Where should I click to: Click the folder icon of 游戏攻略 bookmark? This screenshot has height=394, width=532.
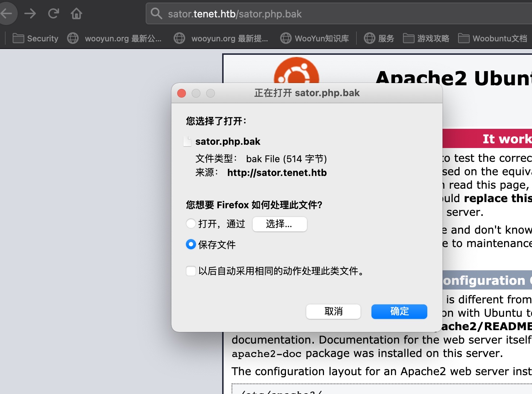[409, 38]
